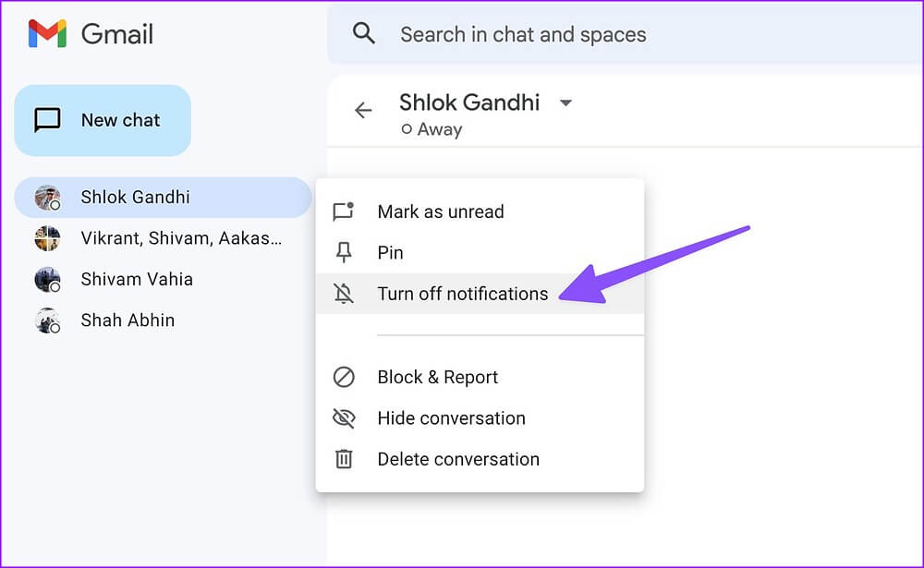Click the crossed-out bell icon
This screenshot has width=924, height=568.
point(344,294)
